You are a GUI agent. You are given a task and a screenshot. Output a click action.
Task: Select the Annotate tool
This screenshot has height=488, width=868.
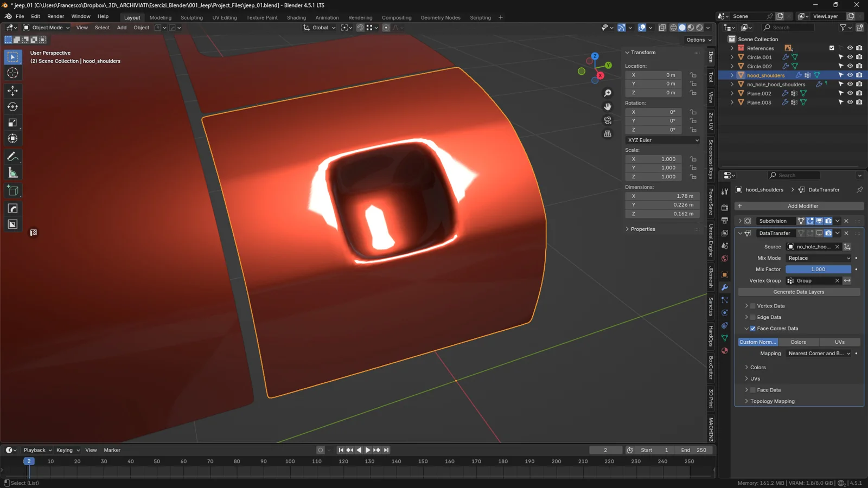click(x=13, y=157)
